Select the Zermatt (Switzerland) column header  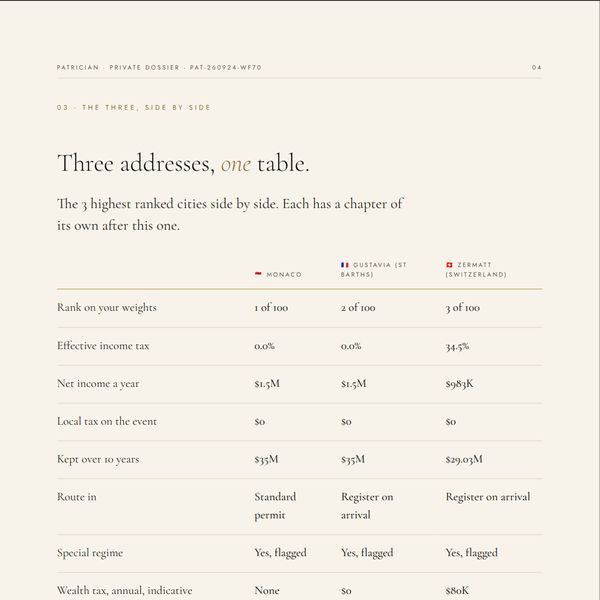[x=476, y=269]
